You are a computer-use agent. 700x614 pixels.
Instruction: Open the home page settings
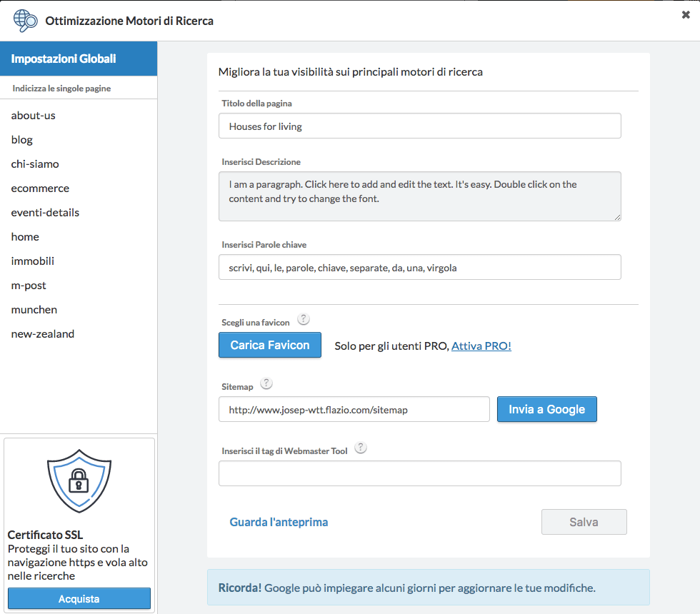[25, 236]
